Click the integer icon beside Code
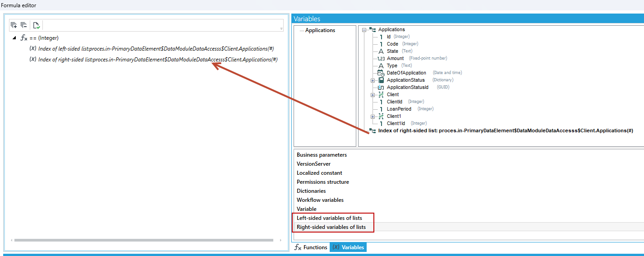 tap(381, 44)
